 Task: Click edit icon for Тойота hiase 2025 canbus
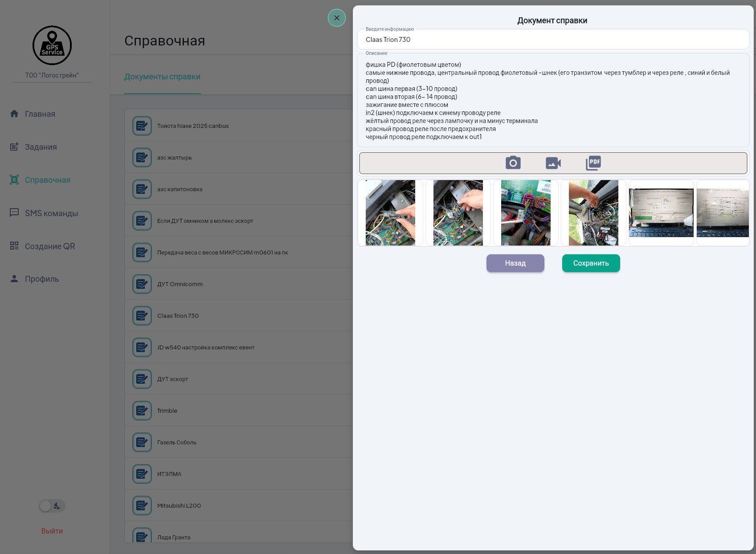[x=142, y=126]
